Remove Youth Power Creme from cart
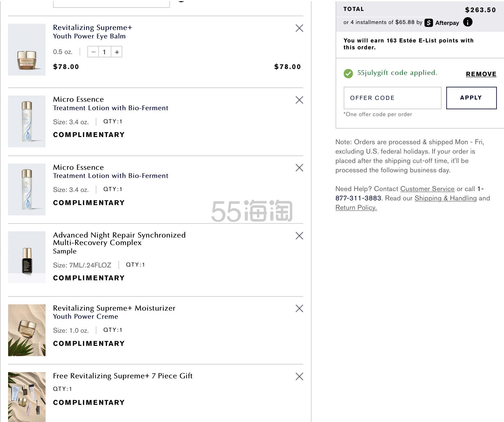The height and width of the screenshot is (422, 504). point(299,308)
